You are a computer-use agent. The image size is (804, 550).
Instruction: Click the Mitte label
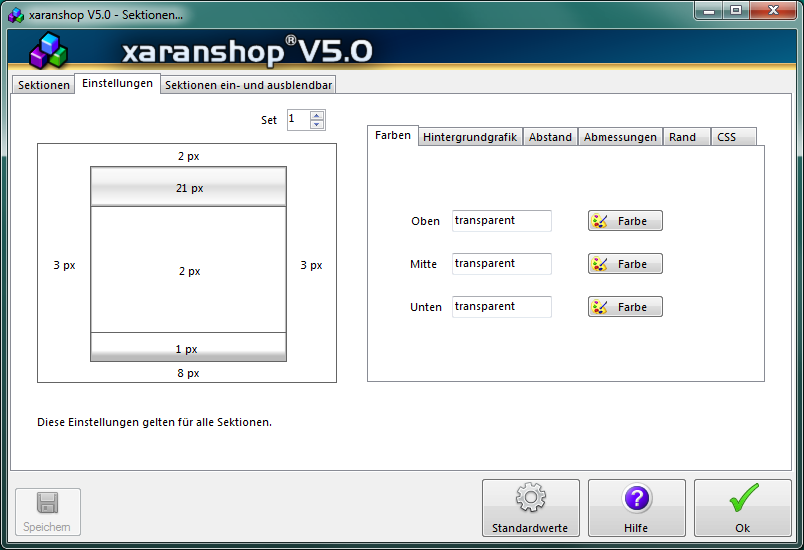424,264
